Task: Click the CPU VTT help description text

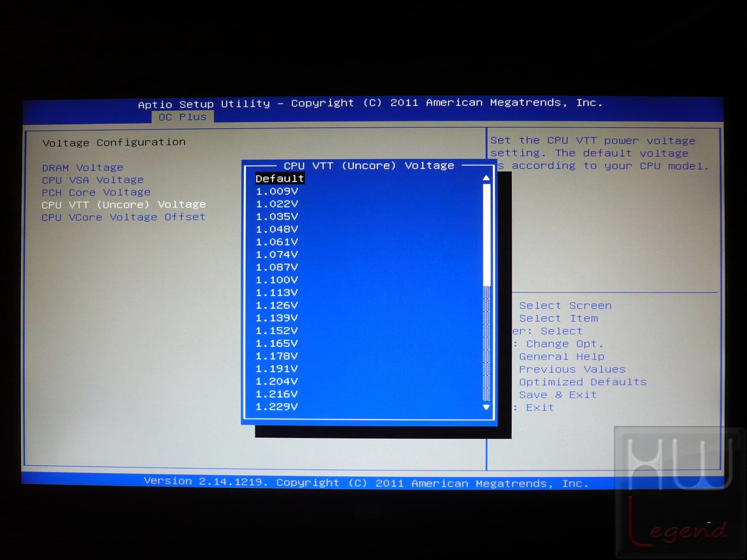Action: click(600, 153)
